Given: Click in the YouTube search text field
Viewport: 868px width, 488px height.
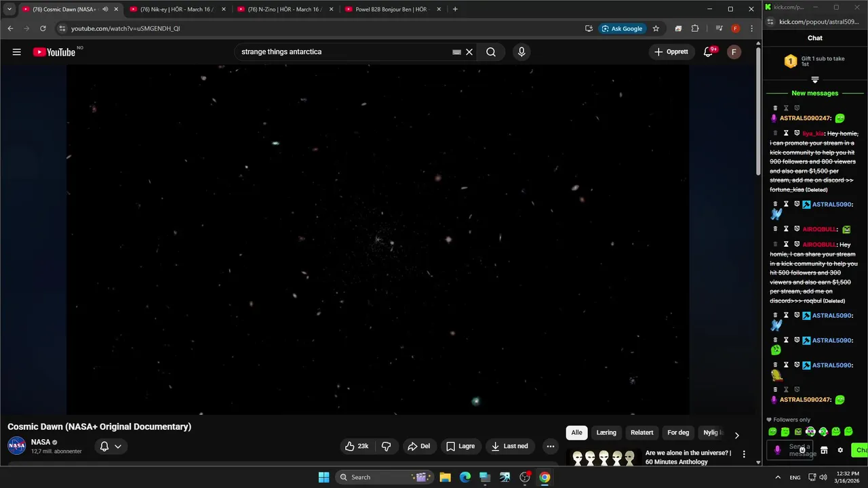Looking at the screenshot, I should pos(346,52).
